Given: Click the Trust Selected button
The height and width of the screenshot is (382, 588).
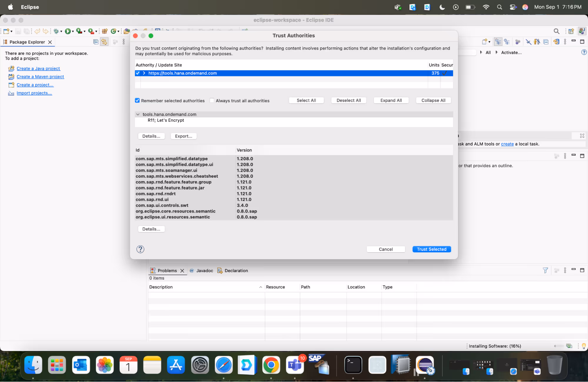Looking at the screenshot, I should click(x=432, y=249).
